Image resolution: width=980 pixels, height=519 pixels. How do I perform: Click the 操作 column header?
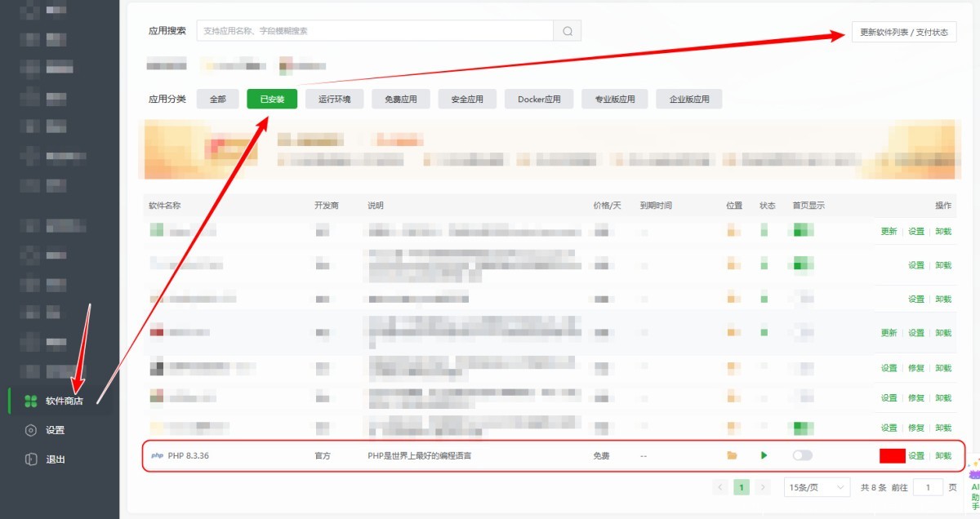(x=943, y=205)
